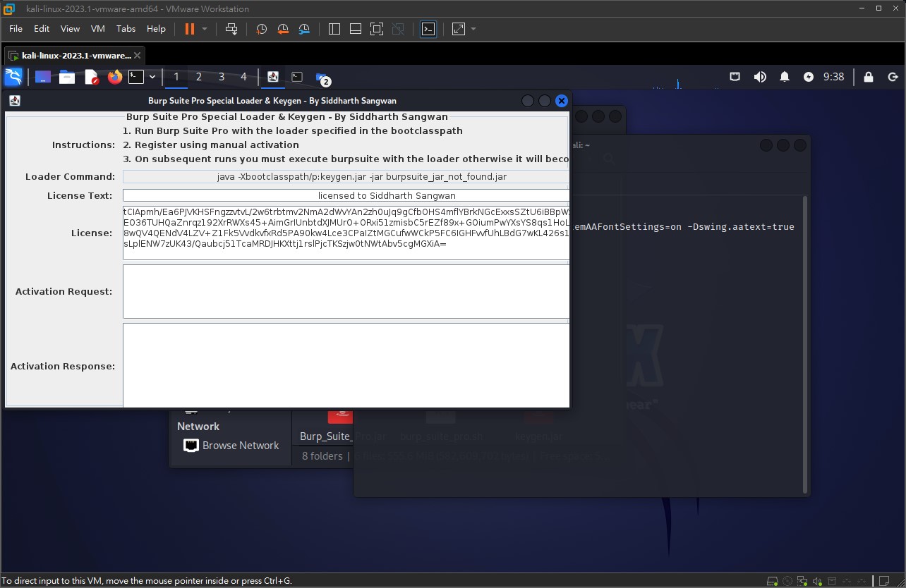This screenshot has height=588, width=906.
Task: Click the VMware take snapshot icon
Action: click(x=261, y=29)
